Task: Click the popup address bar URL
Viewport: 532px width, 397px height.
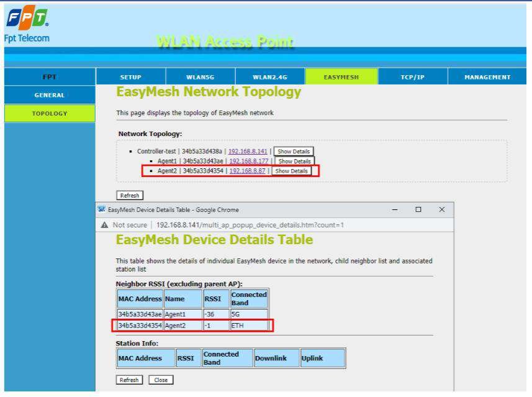Action: [250, 225]
